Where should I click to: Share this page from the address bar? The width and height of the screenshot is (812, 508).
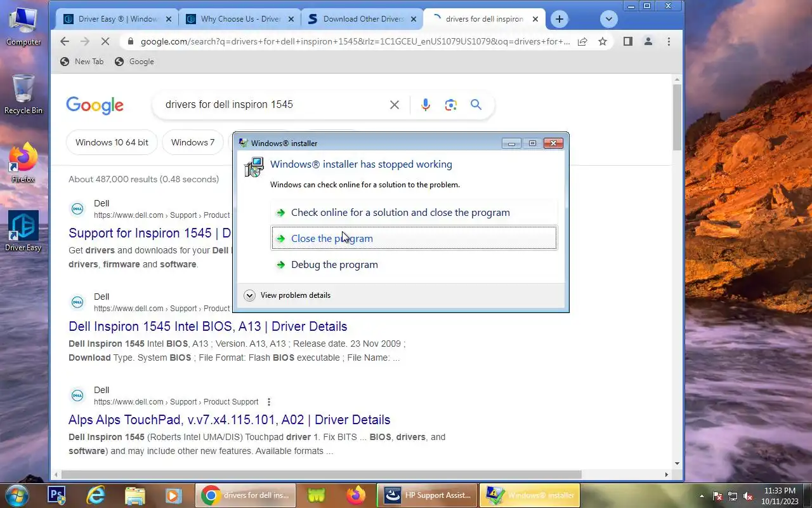tap(582, 41)
